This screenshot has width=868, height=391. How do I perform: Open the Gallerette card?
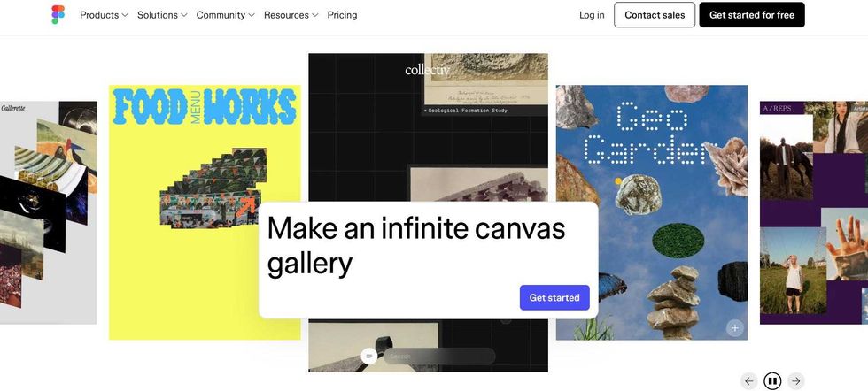tap(48, 212)
